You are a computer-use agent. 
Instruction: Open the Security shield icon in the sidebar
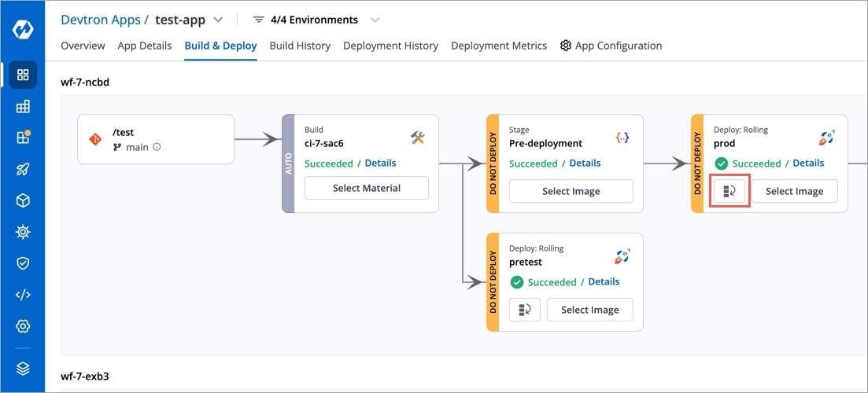(23, 263)
